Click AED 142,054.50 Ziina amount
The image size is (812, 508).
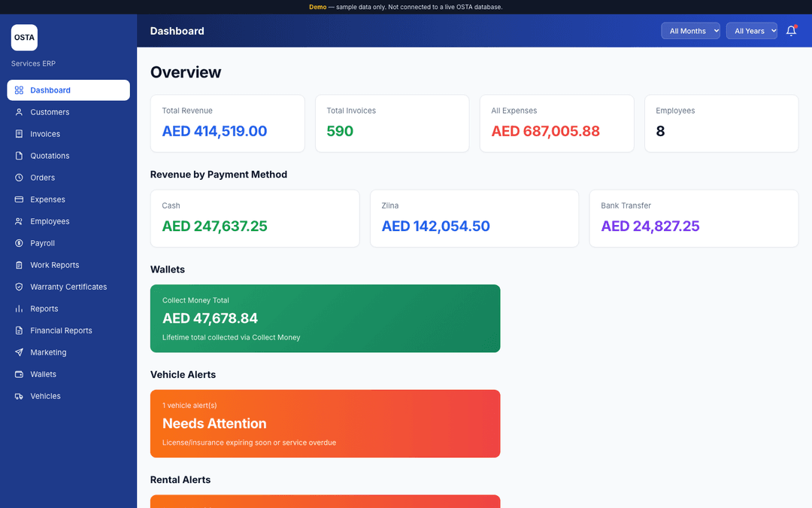click(x=435, y=226)
